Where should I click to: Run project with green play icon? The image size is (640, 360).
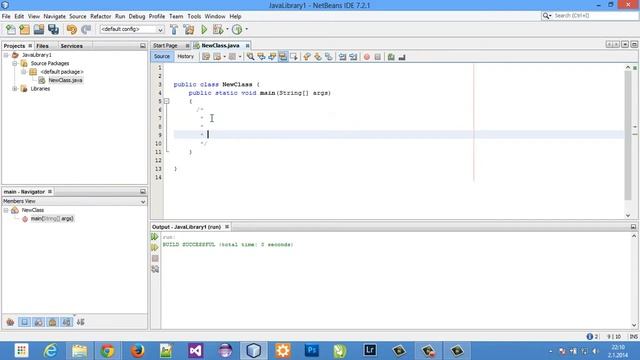(204, 29)
